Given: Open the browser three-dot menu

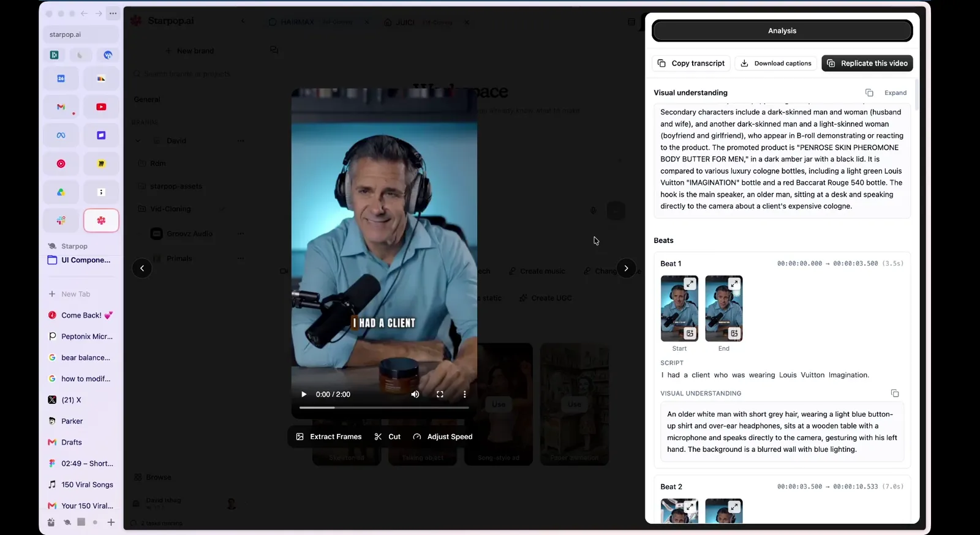Looking at the screenshot, I should click(113, 13).
